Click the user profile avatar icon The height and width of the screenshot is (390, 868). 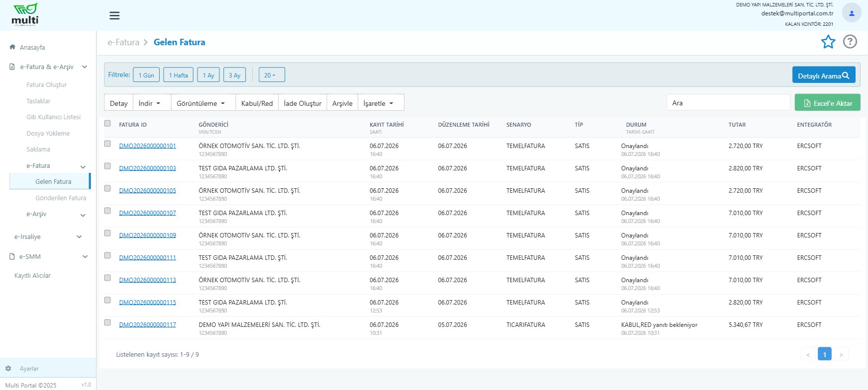click(852, 13)
